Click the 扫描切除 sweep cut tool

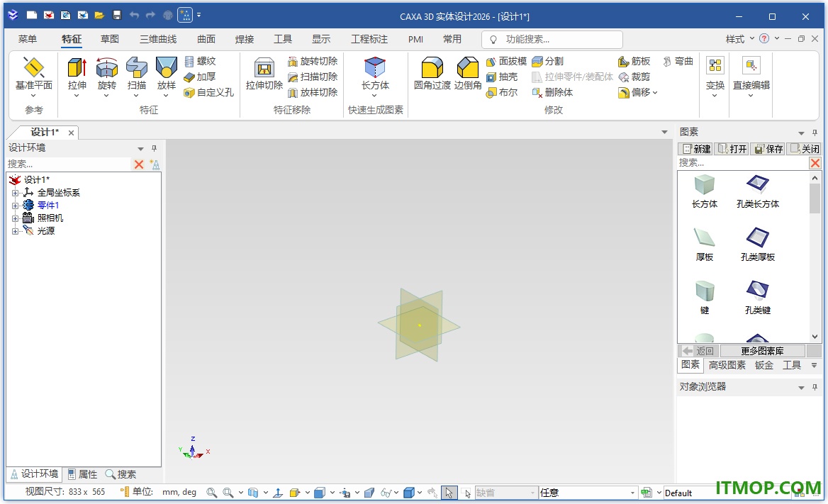pos(313,77)
